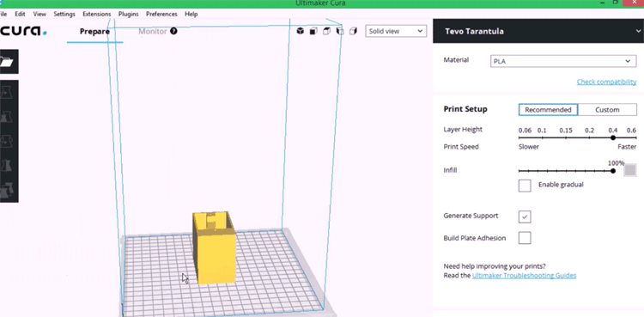
Task: Click the Infill label
Action: pyautogui.click(x=450, y=170)
